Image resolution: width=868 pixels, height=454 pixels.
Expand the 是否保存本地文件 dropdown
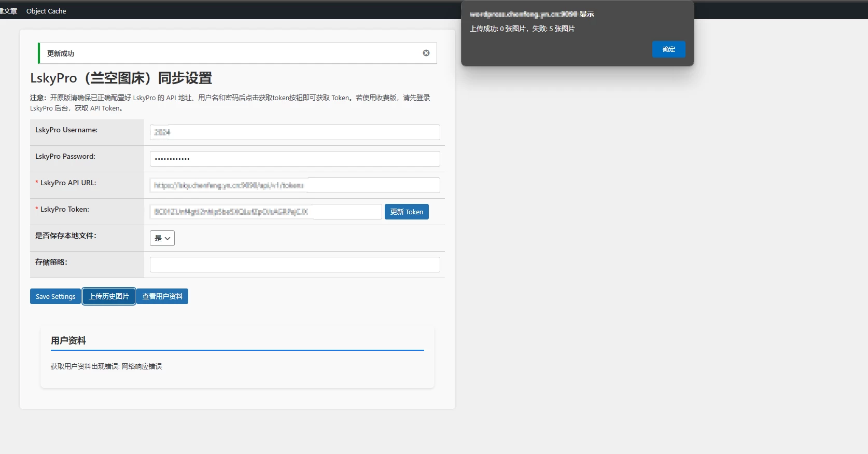tap(162, 238)
